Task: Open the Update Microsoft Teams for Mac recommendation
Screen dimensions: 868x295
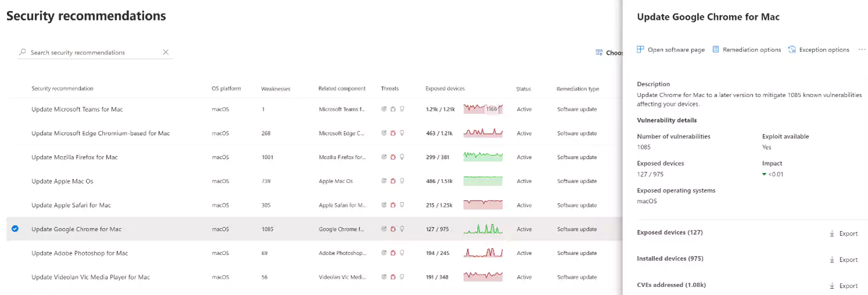Action: click(x=77, y=109)
